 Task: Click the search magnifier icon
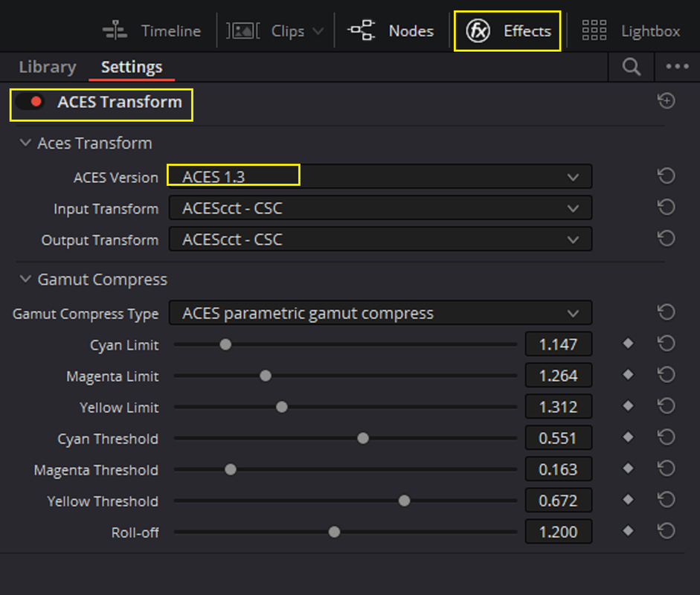(x=632, y=67)
